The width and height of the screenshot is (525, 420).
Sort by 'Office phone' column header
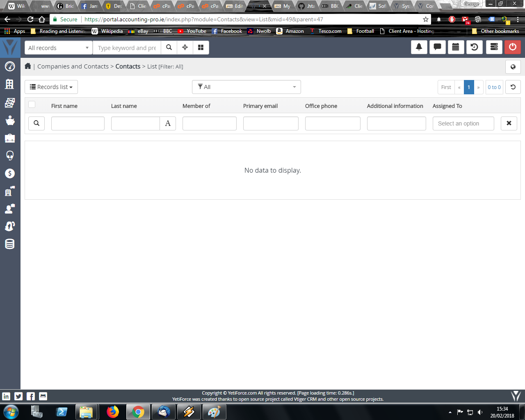321,106
